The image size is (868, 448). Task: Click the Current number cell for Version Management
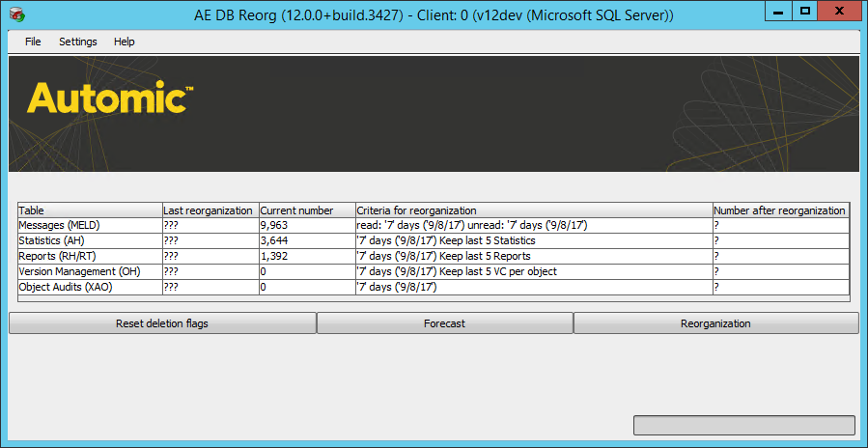click(x=307, y=272)
